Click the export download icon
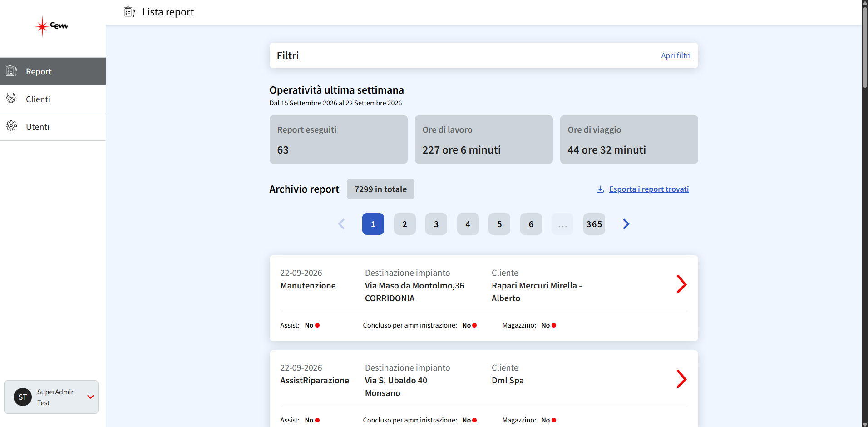868x427 pixels. tap(600, 189)
